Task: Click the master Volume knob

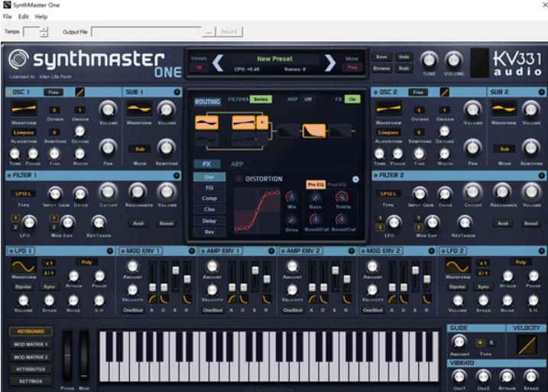Action: pos(453,60)
